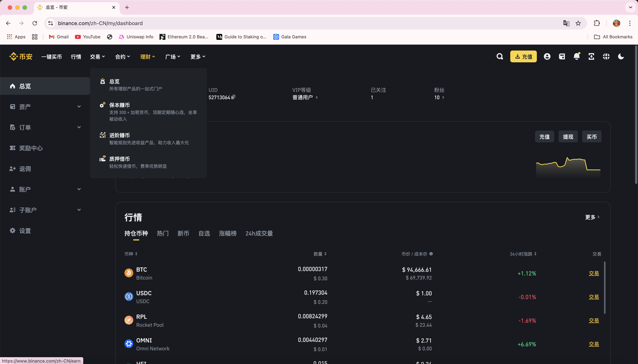Sort table by 币种 column
The image size is (638, 364).
click(x=131, y=254)
